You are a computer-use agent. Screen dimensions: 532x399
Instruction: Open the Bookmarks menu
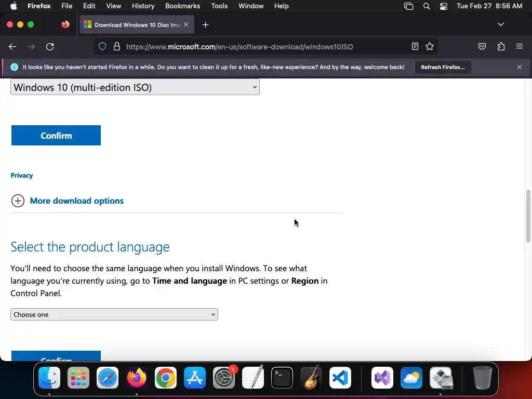point(182,6)
